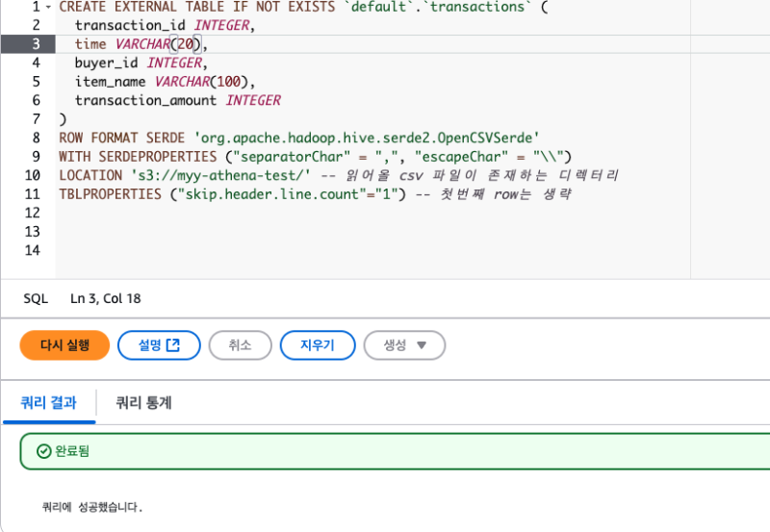
Task: Select line number 3 in the gutter
Action: coord(36,44)
